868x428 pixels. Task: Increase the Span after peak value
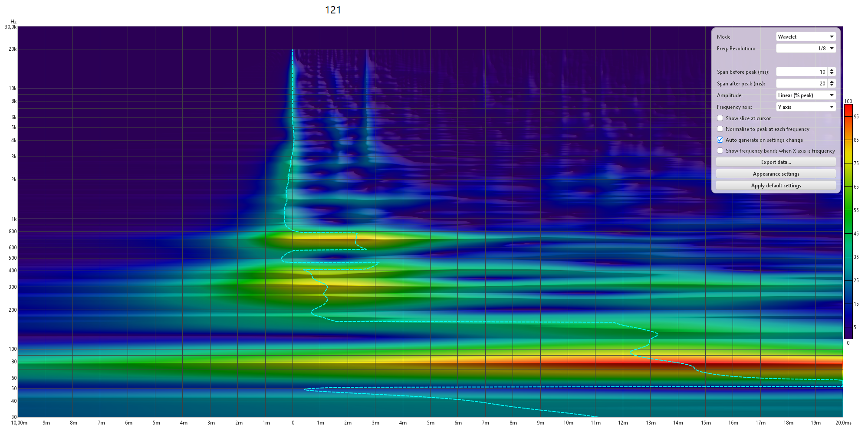(832, 82)
